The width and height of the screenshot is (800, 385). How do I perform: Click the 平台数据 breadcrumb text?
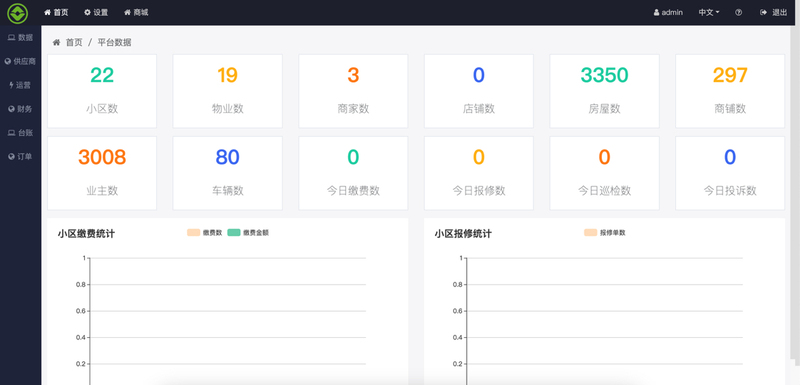(x=114, y=42)
